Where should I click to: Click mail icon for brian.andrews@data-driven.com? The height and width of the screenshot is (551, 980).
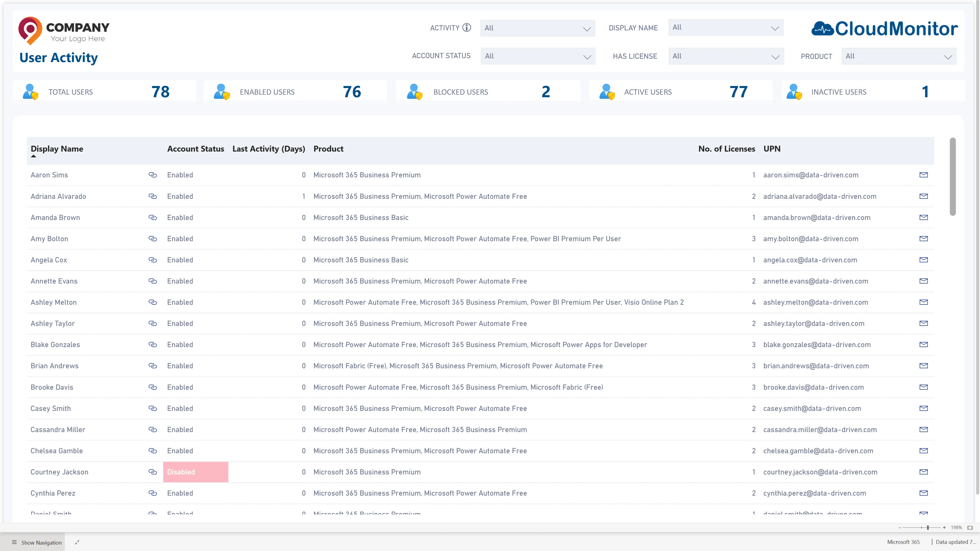(924, 366)
